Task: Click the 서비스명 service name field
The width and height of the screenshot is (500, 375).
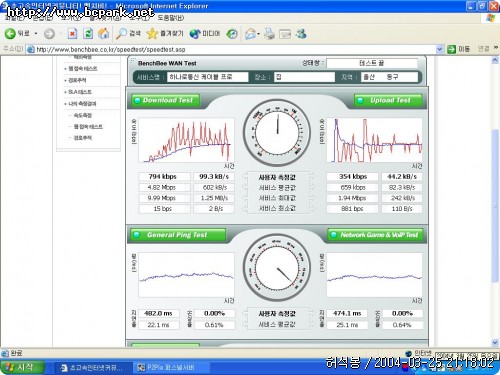Action: point(207,77)
